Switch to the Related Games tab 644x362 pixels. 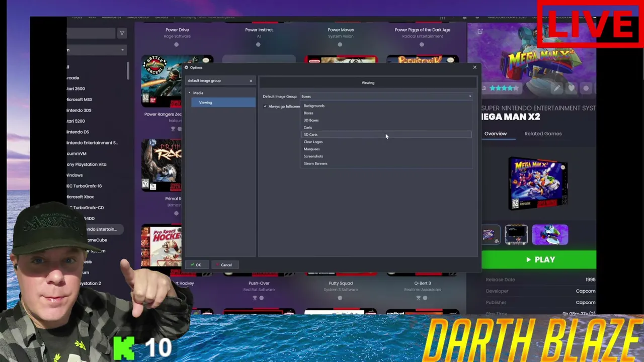click(543, 134)
